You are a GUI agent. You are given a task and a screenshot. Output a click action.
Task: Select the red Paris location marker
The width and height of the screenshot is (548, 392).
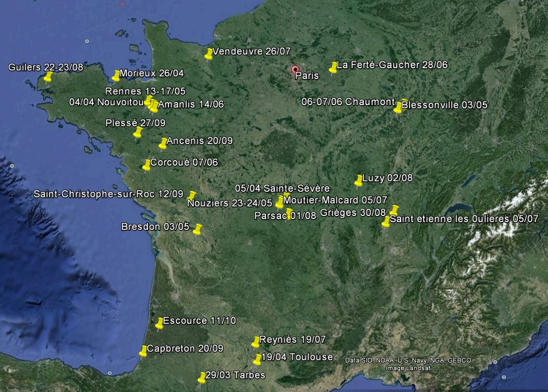[x=295, y=70]
